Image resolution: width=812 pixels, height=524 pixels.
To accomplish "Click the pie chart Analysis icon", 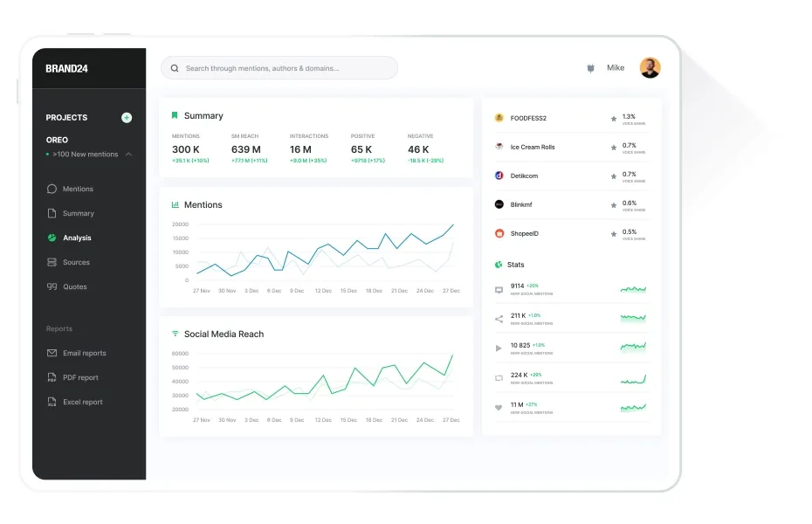I will click(x=52, y=238).
